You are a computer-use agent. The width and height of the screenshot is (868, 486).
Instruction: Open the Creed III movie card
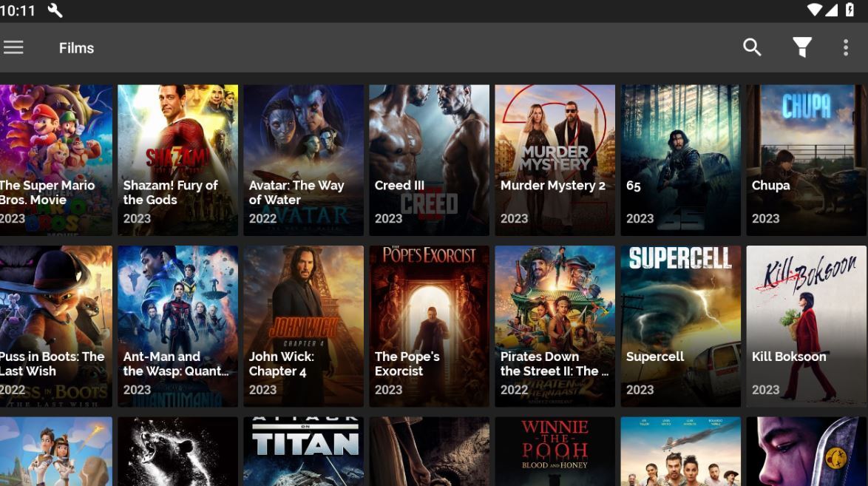point(429,161)
